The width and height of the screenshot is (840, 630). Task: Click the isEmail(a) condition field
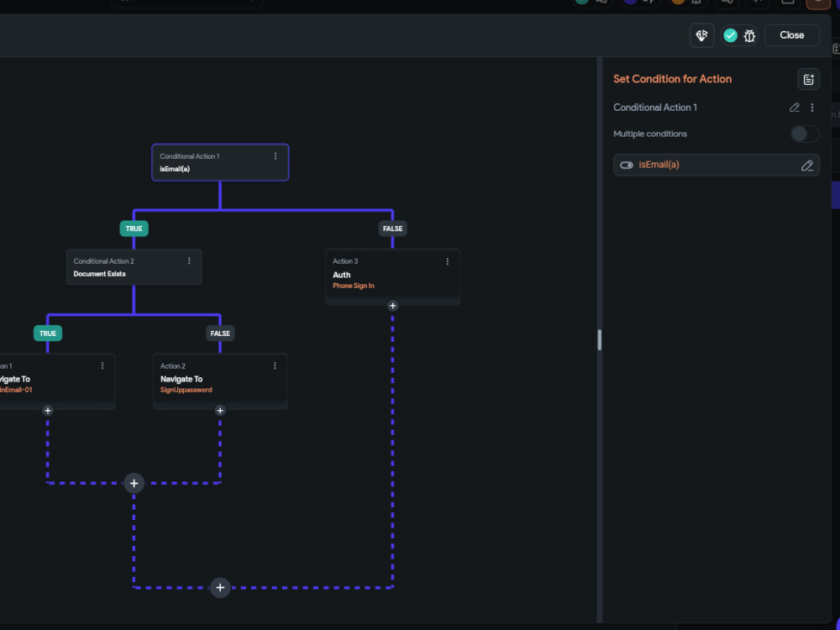[717, 165]
